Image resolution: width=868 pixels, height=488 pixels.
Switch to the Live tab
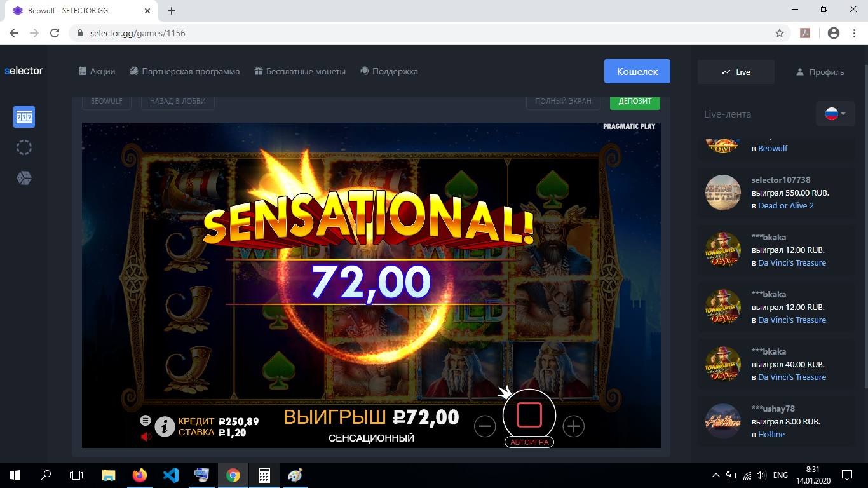[736, 72]
